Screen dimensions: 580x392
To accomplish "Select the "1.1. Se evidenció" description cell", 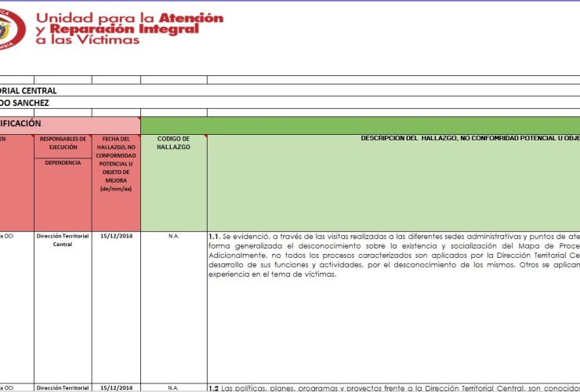I will click(393, 307).
